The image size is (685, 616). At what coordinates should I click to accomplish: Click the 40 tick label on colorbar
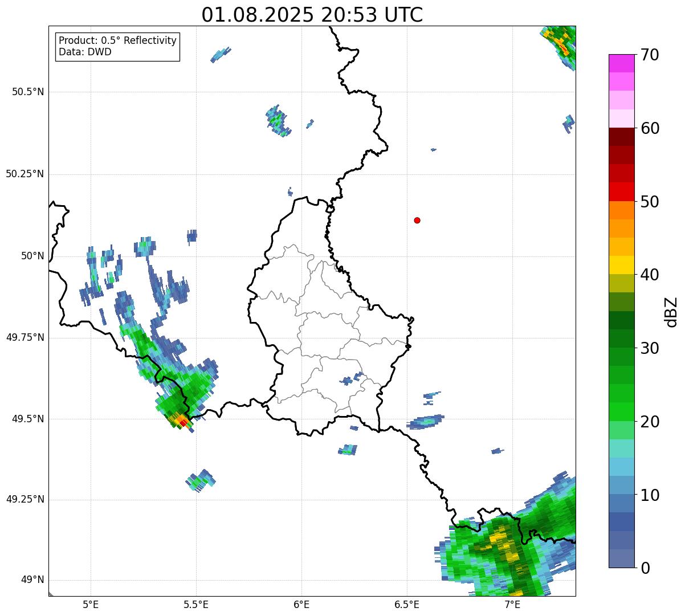click(x=650, y=275)
